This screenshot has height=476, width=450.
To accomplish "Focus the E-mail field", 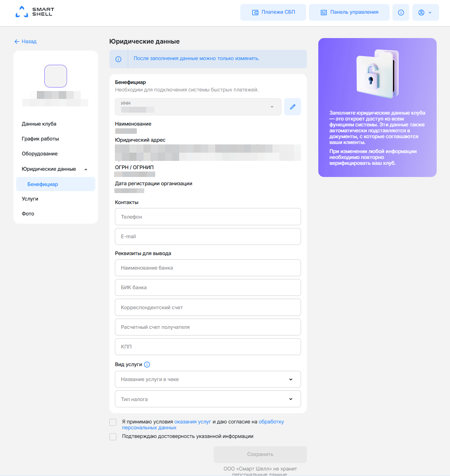I will [x=208, y=236].
